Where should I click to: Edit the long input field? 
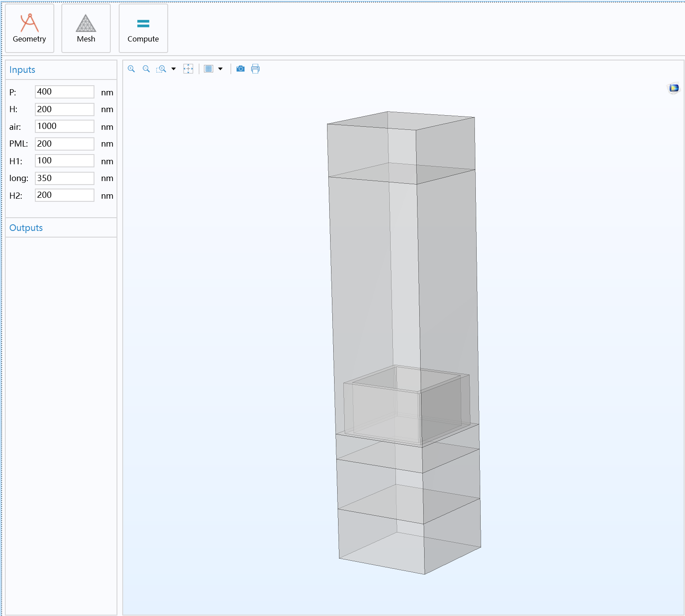pos(64,178)
